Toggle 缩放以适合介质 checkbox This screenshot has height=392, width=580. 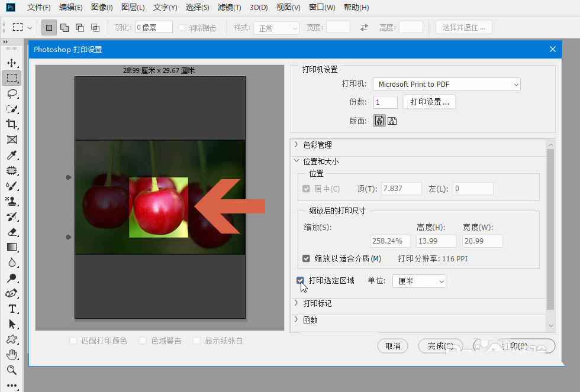(x=306, y=258)
